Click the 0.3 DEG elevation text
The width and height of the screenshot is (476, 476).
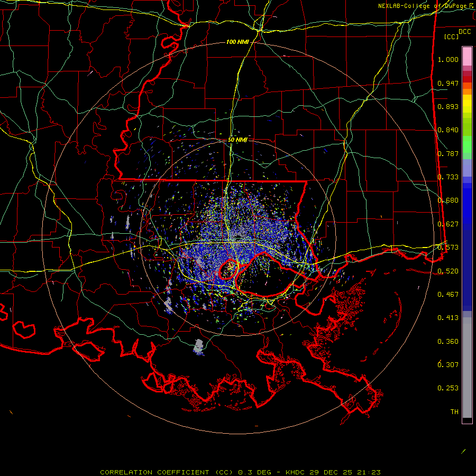coord(254,472)
